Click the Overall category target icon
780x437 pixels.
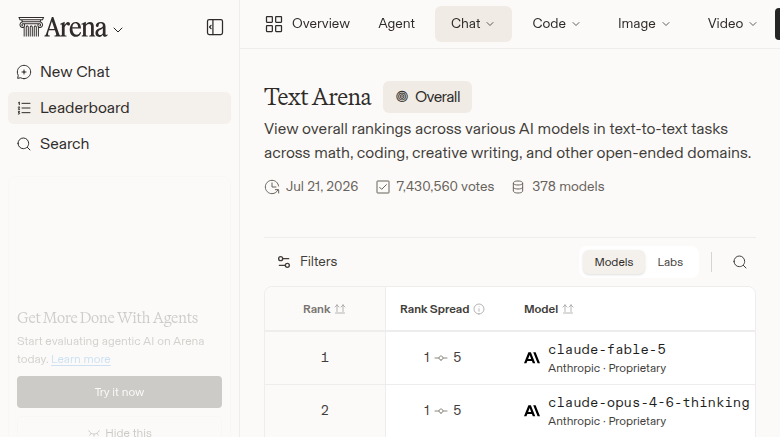[x=402, y=97]
